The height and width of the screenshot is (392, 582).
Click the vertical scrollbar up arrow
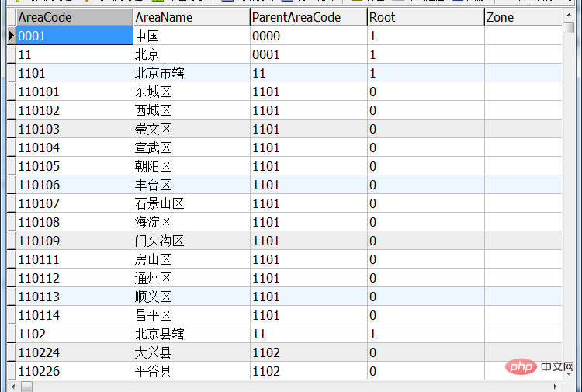(x=568, y=15)
